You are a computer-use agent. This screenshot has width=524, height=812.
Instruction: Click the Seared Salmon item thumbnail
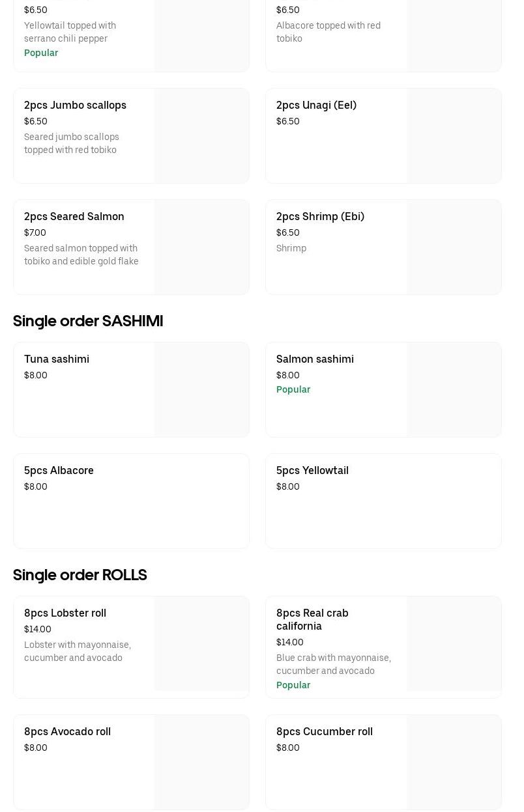(201, 247)
